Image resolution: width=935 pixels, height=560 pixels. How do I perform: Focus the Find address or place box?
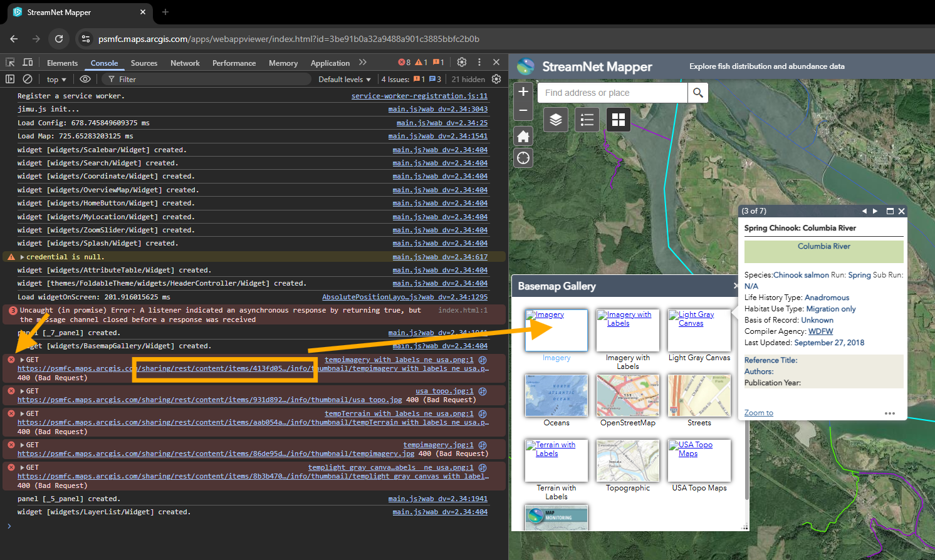[x=612, y=93]
